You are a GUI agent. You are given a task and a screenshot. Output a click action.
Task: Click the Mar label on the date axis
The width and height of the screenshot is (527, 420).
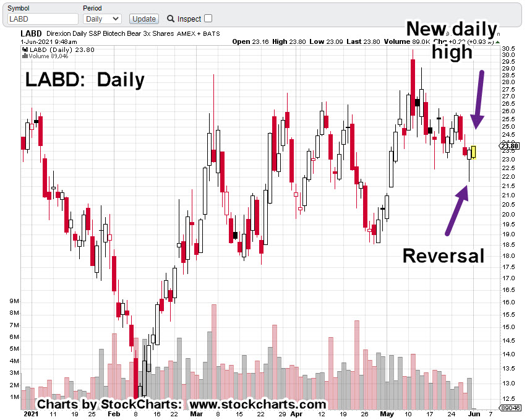[196, 413]
